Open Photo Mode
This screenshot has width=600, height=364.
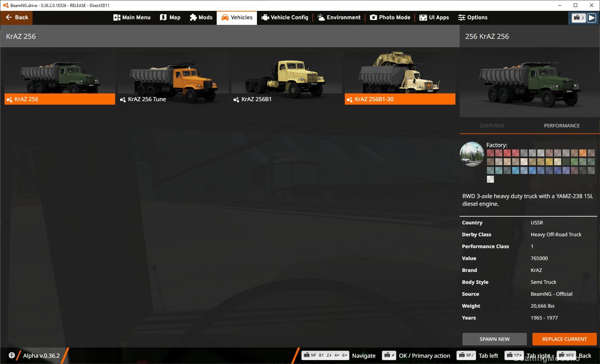pyautogui.click(x=390, y=17)
